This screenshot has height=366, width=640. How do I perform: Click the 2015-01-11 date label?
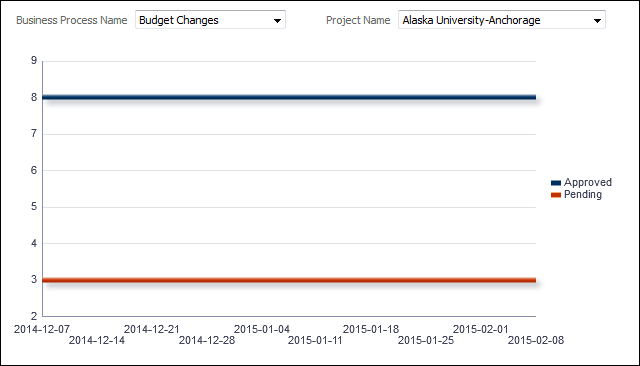click(x=315, y=340)
